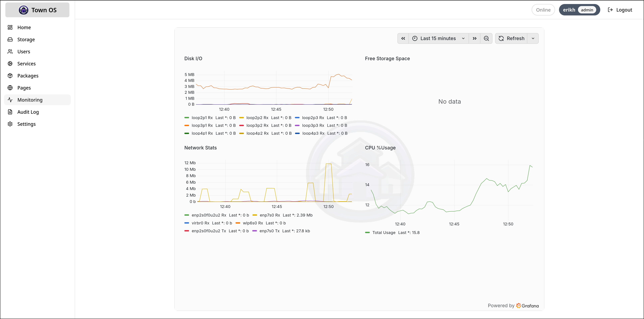Click the Town OS house logo
Image resolution: width=644 pixels, height=319 pixels.
tap(23, 10)
